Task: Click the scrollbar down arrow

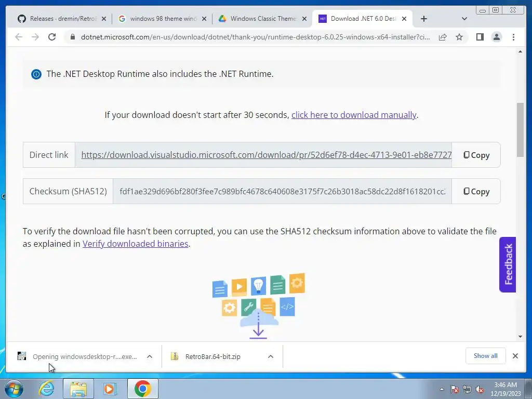Action: point(520,337)
